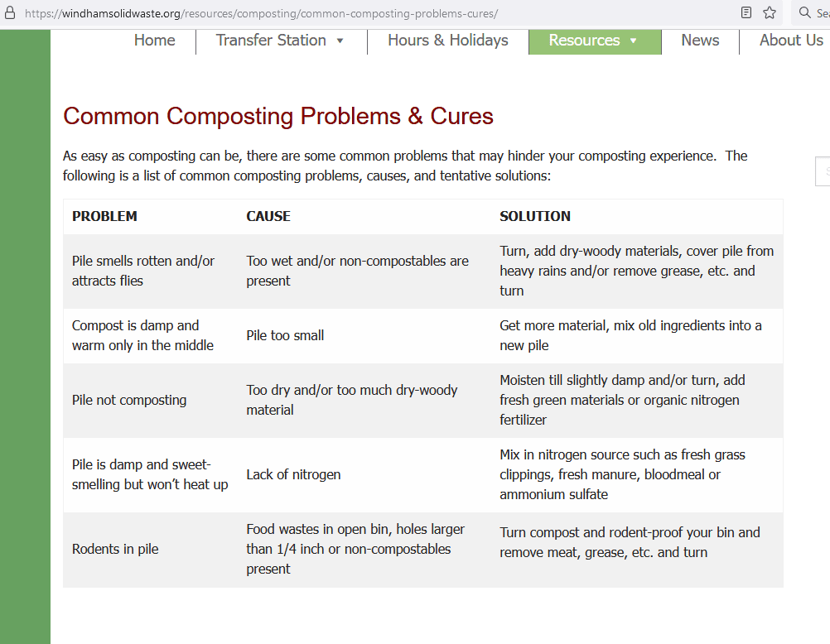
Task: Click the browser search magnifier icon
Action: [804, 13]
